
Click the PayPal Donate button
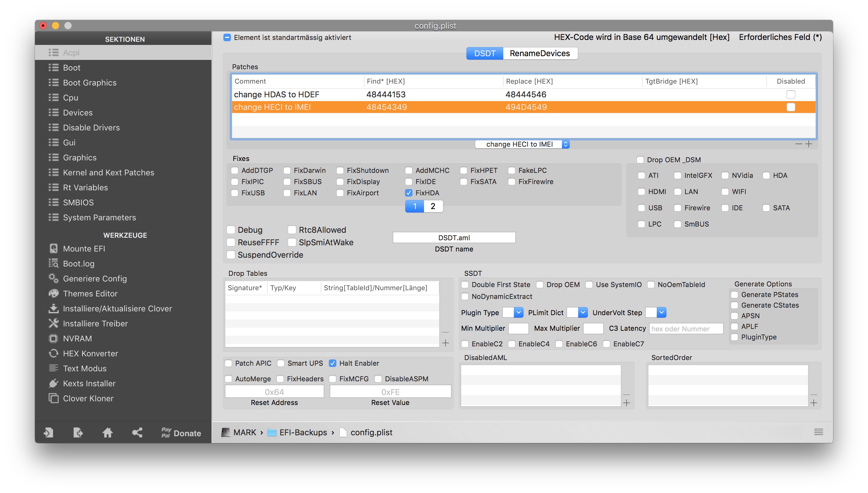pyautogui.click(x=181, y=433)
